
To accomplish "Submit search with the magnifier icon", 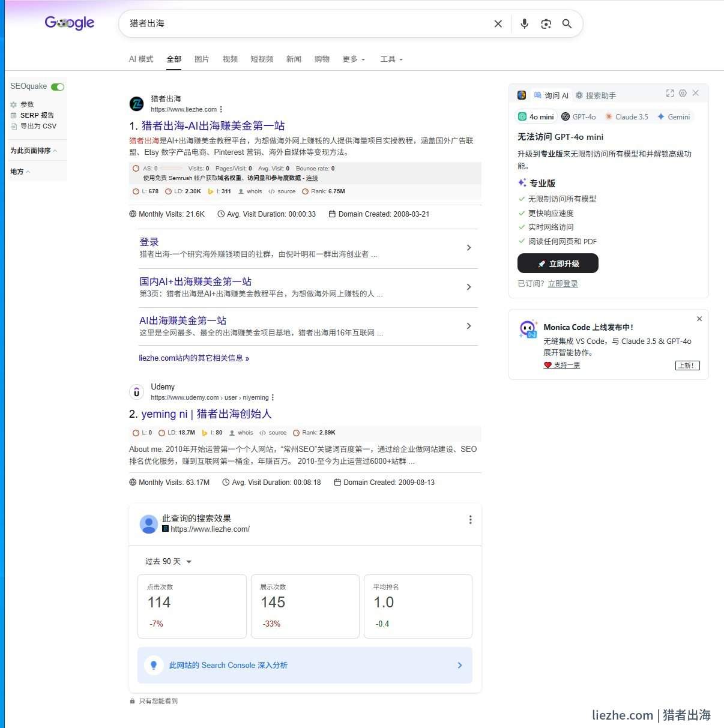I will pyautogui.click(x=567, y=23).
